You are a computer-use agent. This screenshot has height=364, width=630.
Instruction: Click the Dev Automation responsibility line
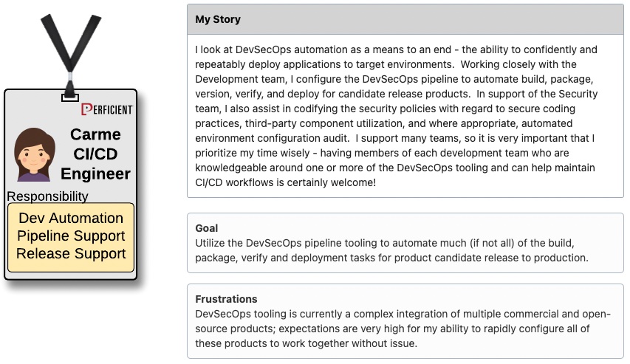click(x=71, y=218)
